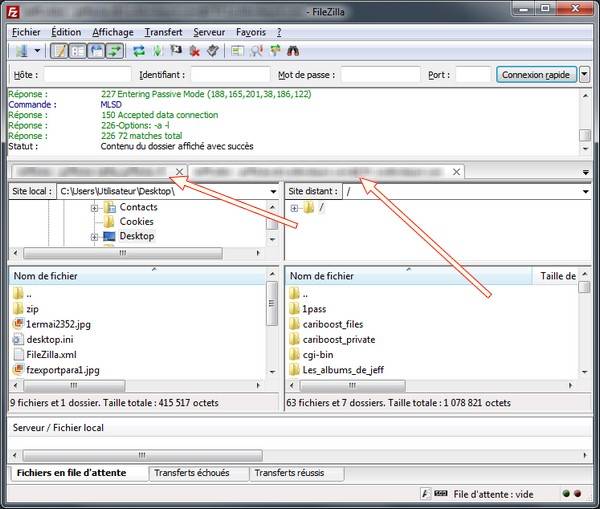Click into the Hôte input field

pos(88,75)
